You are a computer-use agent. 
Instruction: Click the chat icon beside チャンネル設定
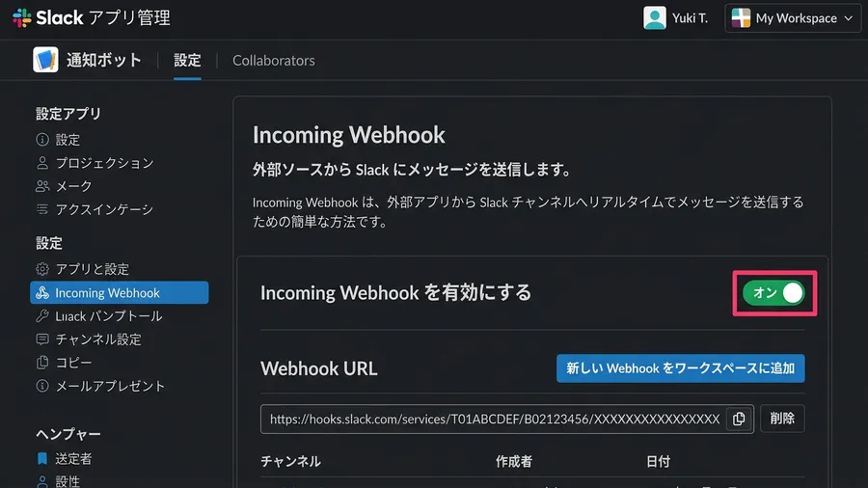coord(42,339)
